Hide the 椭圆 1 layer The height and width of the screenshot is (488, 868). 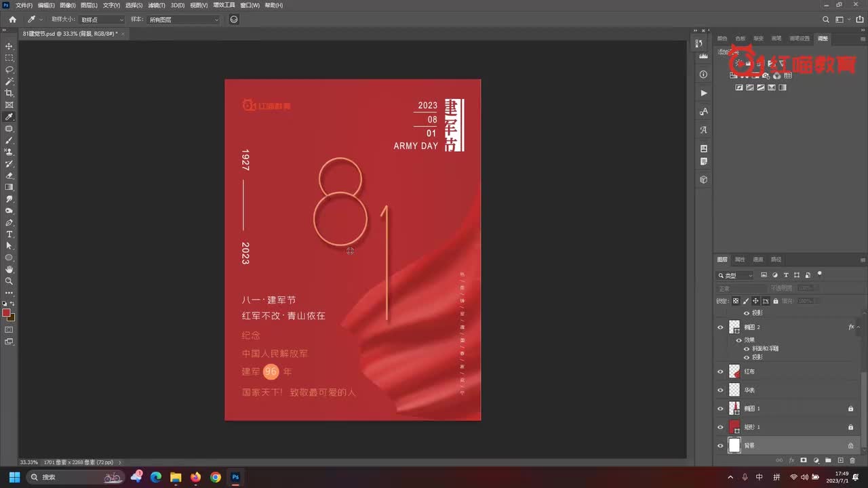coord(720,409)
